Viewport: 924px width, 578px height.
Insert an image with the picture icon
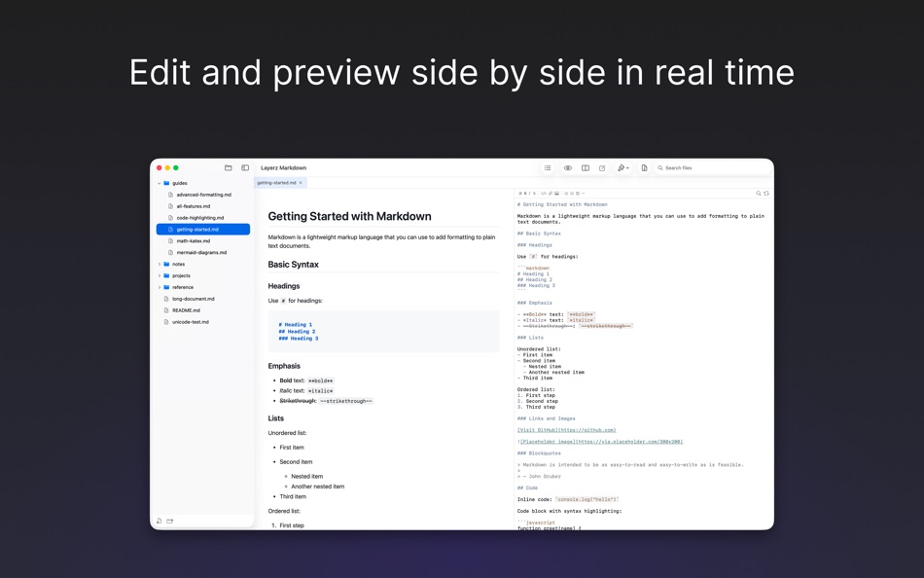click(557, 194)
